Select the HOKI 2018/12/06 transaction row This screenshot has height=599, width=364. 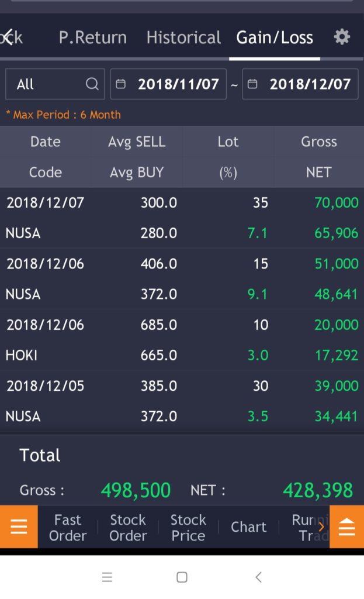pos(182,339)
